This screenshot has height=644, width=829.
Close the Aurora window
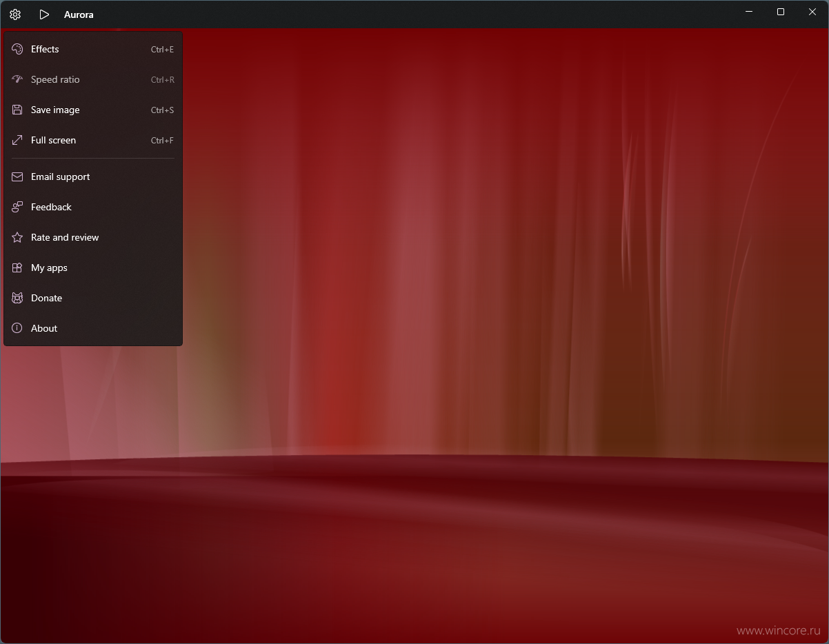pos(812,12)
